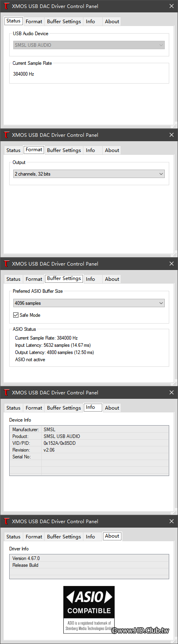Viewport: 178px width, 644px height.
Task: Click the Serial No: row label
Action: point(21,457)
